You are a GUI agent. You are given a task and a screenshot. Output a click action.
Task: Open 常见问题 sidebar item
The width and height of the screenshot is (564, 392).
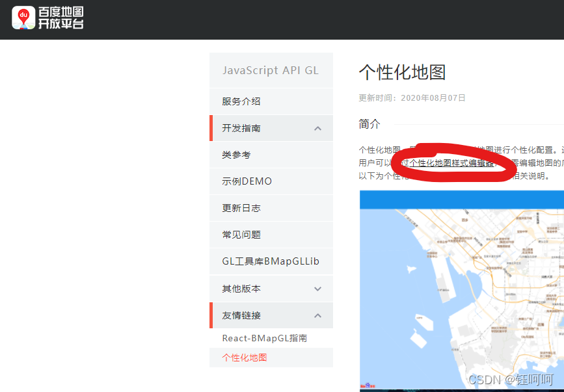click(271, 235)
